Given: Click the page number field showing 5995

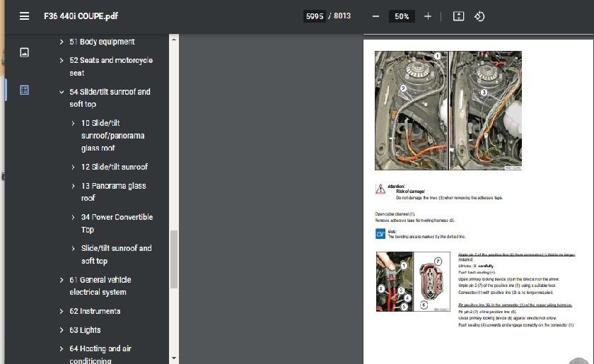Looking at the screenshot, I should [x=315, y=16].
